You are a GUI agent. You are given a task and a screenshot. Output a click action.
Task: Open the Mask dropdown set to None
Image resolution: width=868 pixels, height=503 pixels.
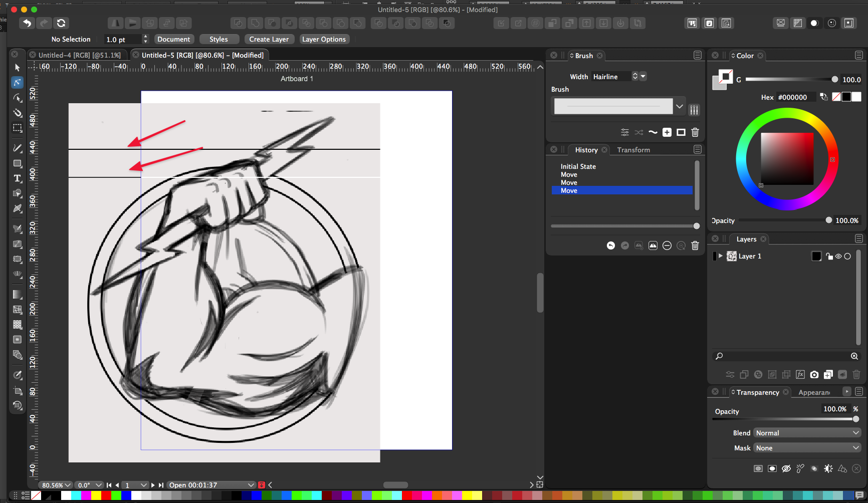(x=807, y=448)
